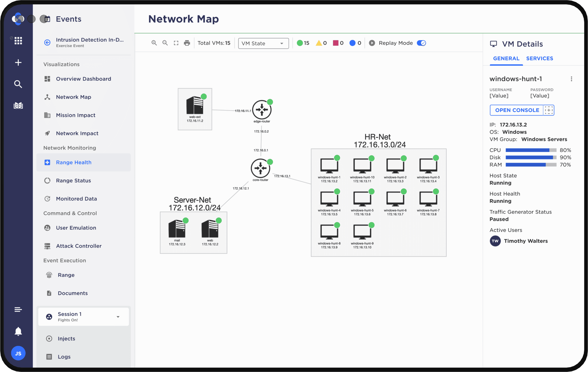This screenshot has width=588, height=372.
Task: Open Logs in session menu
Action: (84, 357)
